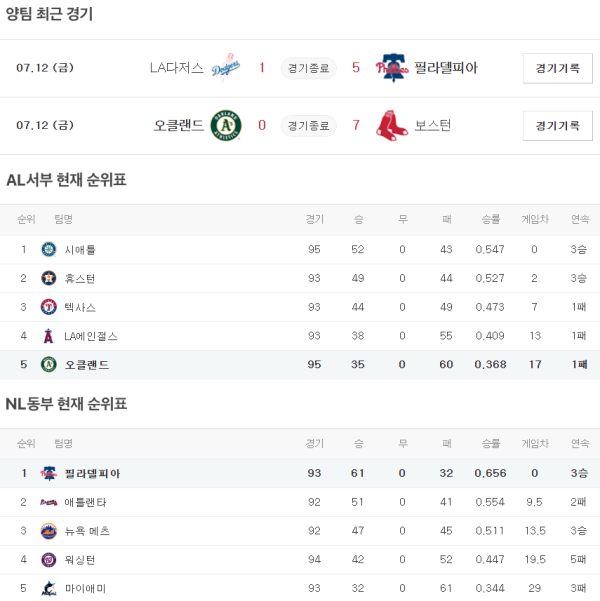The width and height of the screenshot is (600, 601).
Task: Click the Texas team logo in standings
Action: pyautogui.click(x=48, y=307)
